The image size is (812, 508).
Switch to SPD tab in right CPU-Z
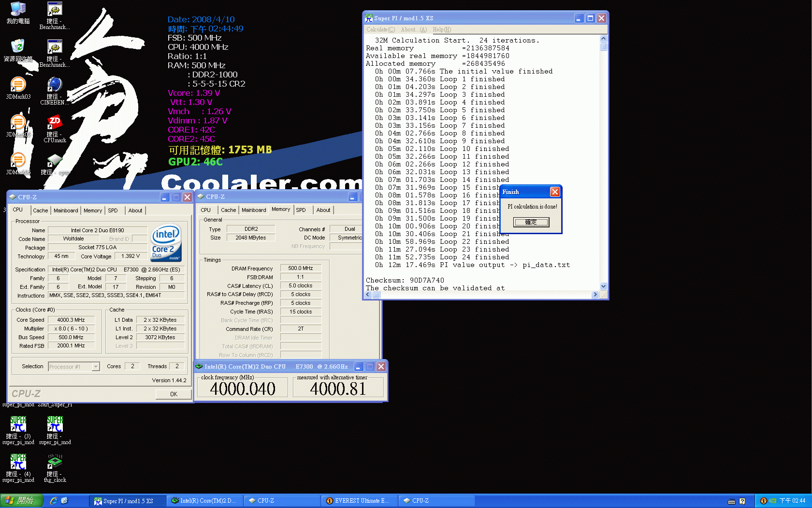click(x=301, y=210)
